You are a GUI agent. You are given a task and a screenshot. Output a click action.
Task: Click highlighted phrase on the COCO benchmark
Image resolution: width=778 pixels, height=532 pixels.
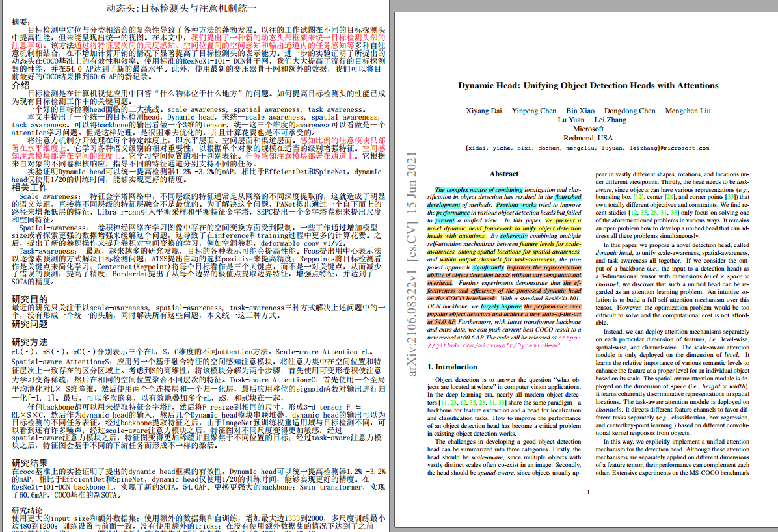[461, 299]
